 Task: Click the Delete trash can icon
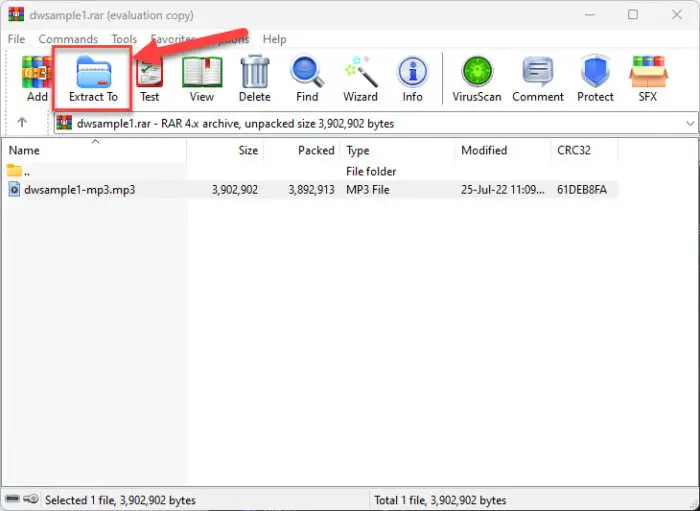[x=255, y=71]
